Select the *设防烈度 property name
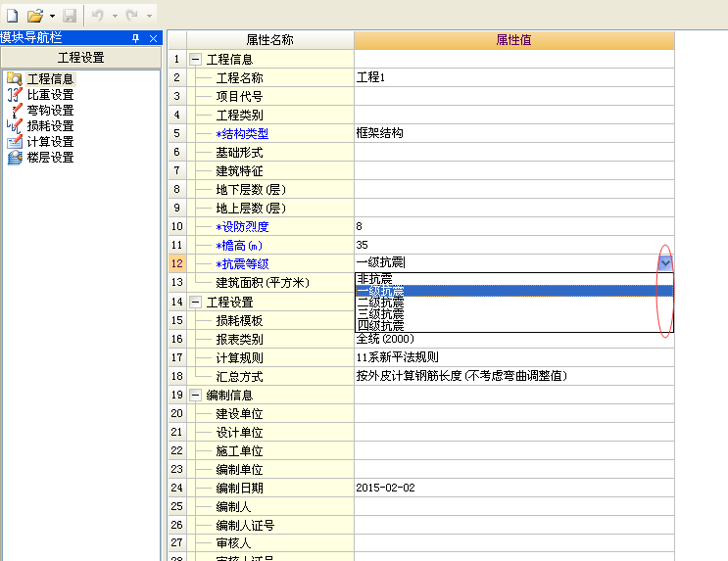Screen dimensions: 728x561 click(x=242, y=226)
